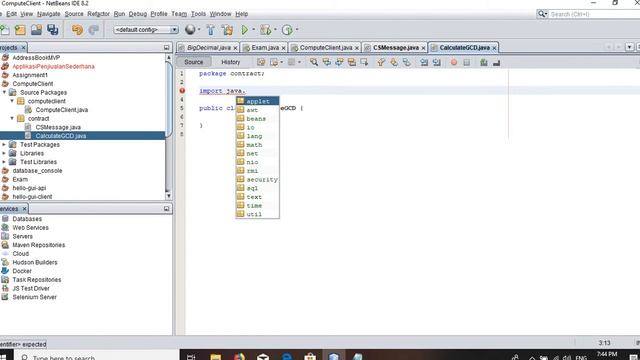Select security in the completion list
The height and width of the screenshot is (360, 640).
[x=258, y=180]
